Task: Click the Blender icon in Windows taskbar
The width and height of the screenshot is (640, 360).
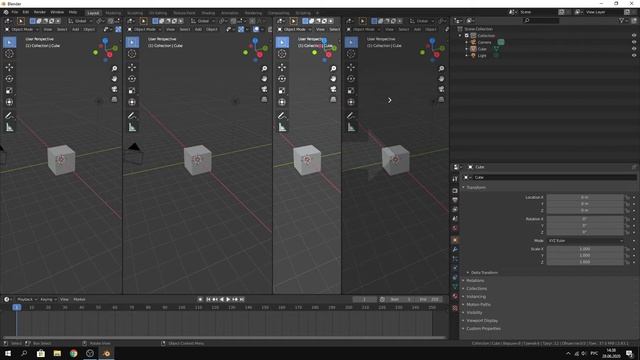Action: (x=106, y=353)
